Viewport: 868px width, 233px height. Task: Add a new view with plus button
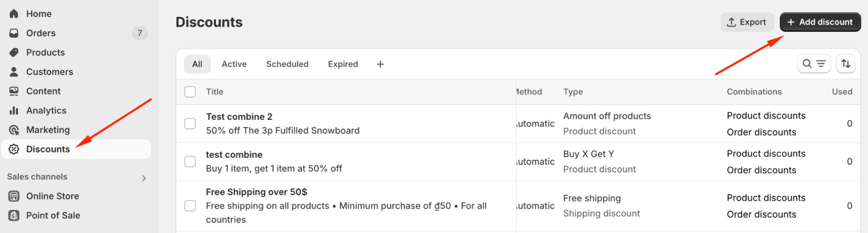[380, 64]
